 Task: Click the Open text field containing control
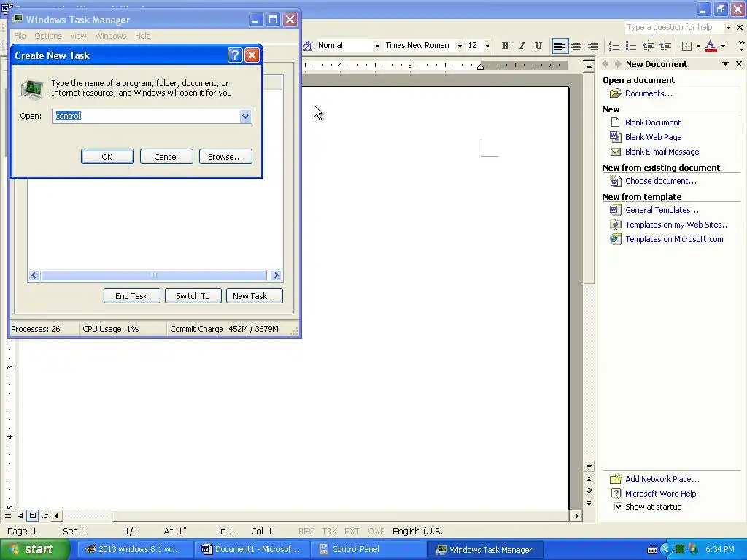[146, 116]
